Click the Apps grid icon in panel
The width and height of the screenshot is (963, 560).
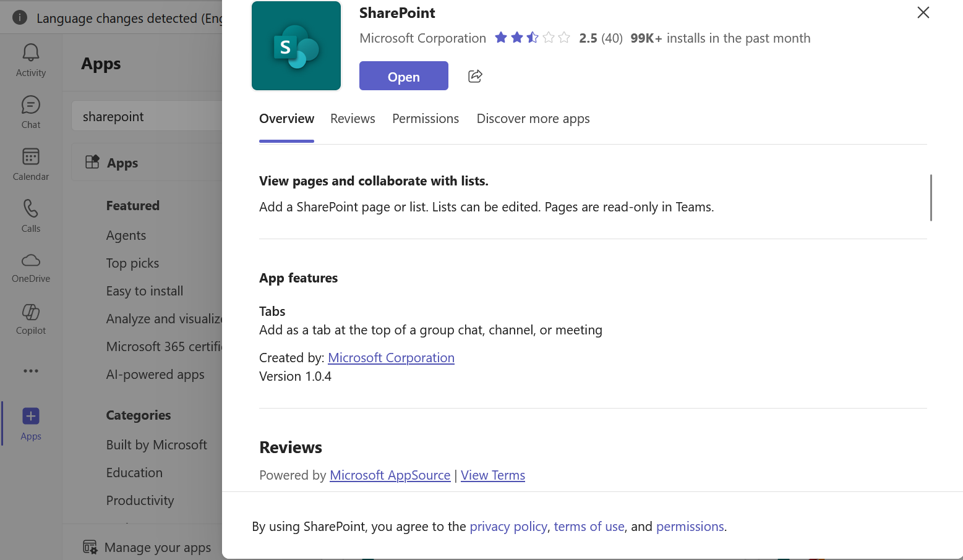tap(92, 162)
